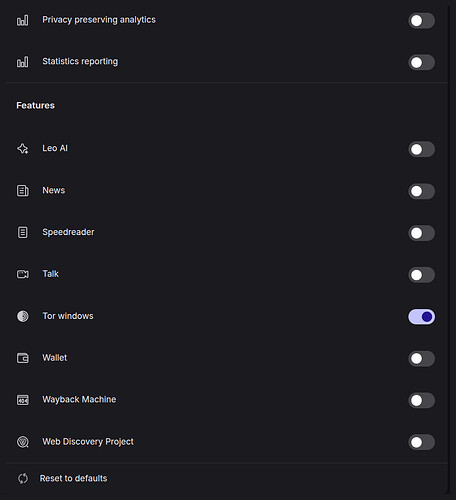
Task: Turn on the Web Discovery Project toggle
Action: [x=421, y=442]
